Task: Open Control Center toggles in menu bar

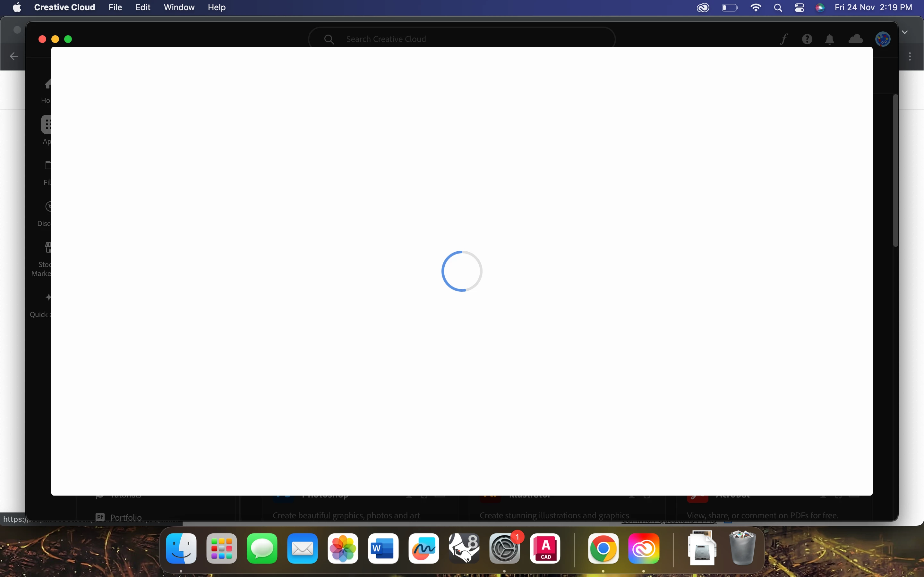Action: [x=800, y=8]
